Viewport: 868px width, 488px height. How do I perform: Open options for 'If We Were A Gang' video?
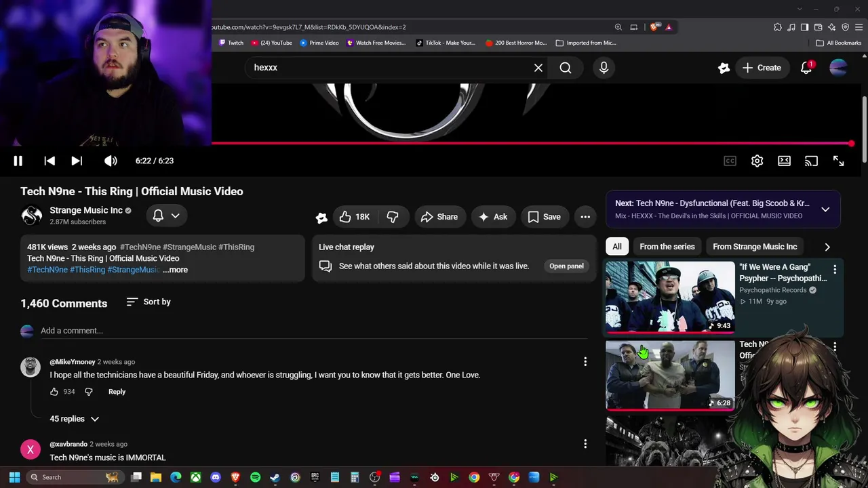pos(835,270)
